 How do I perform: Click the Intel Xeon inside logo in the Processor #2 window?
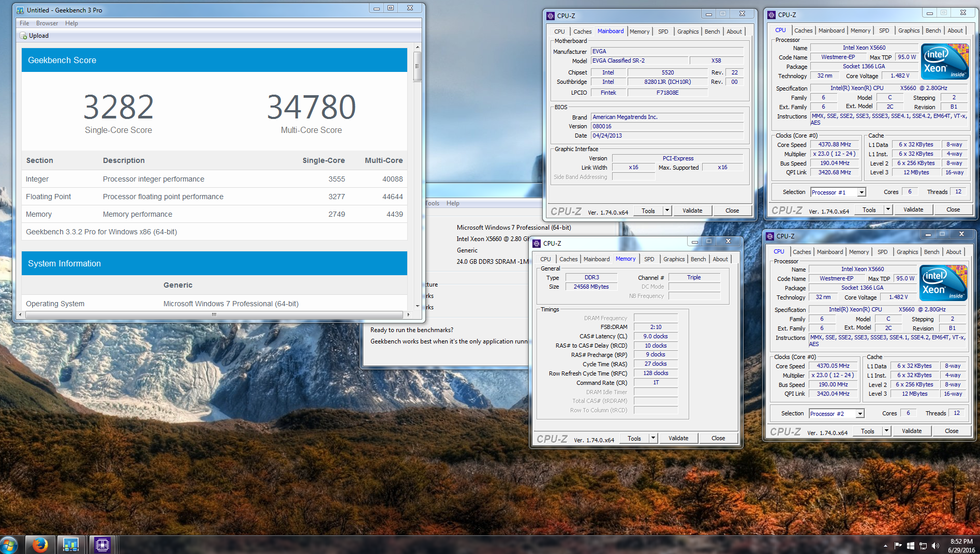[943, 283]
